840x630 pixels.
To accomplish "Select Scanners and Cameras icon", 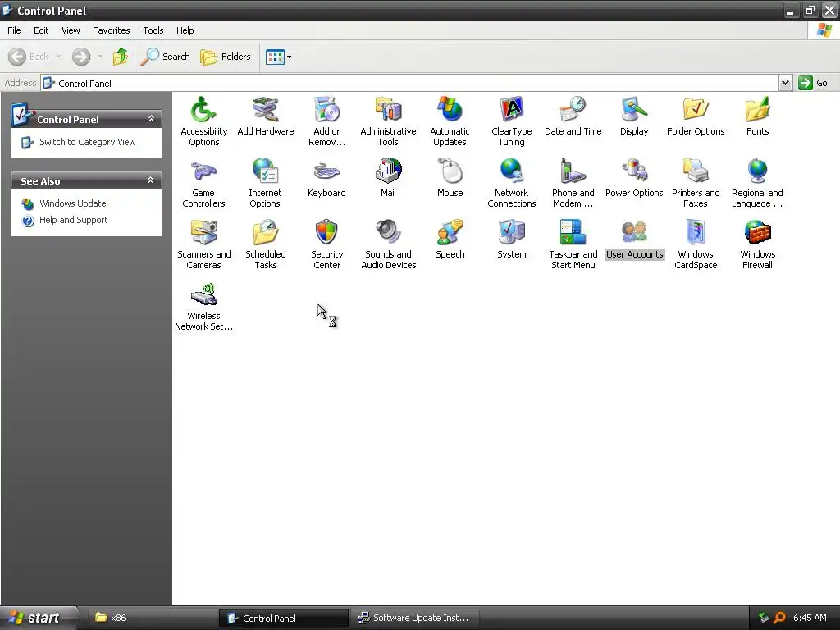I will pos(203,233).
